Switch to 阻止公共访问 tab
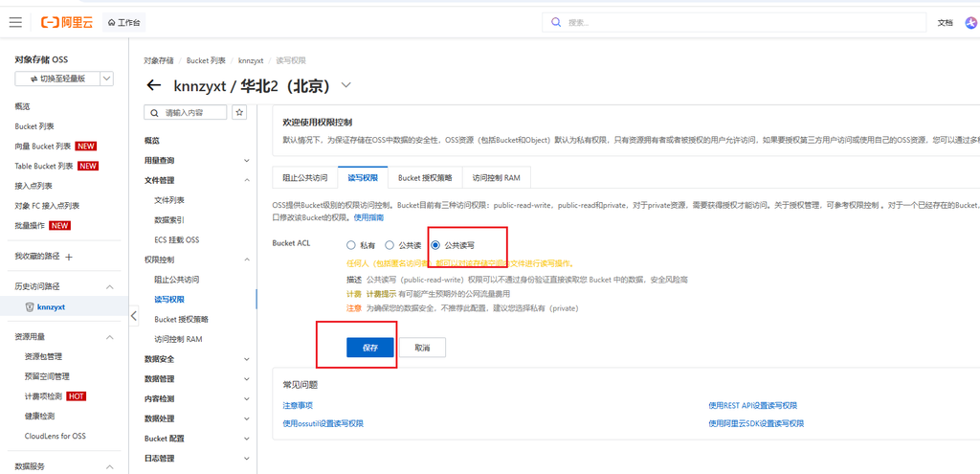This screenshot has width=980, height=474. pos(305,177)
